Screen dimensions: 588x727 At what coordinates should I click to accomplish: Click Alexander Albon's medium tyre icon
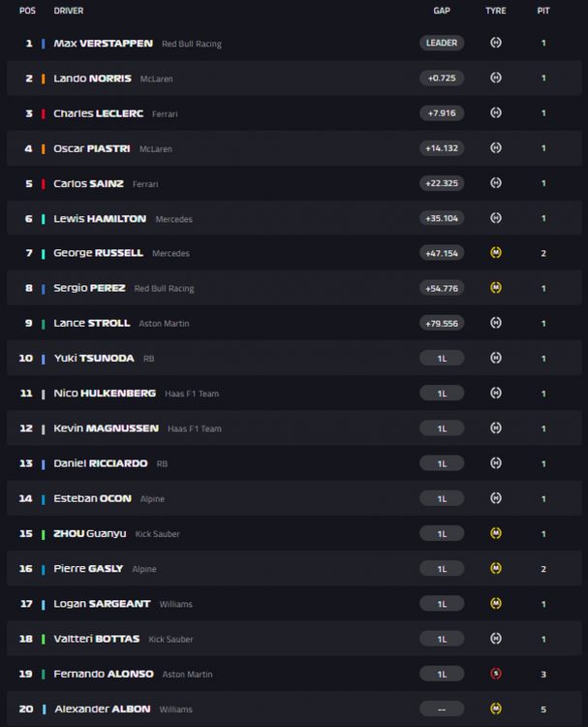pos(496,709)
